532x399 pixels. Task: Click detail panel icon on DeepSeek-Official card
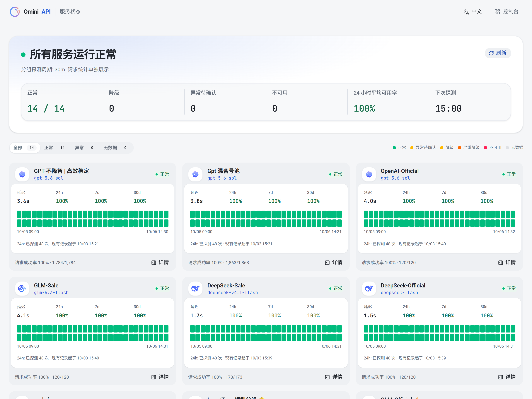click(500, 377)
